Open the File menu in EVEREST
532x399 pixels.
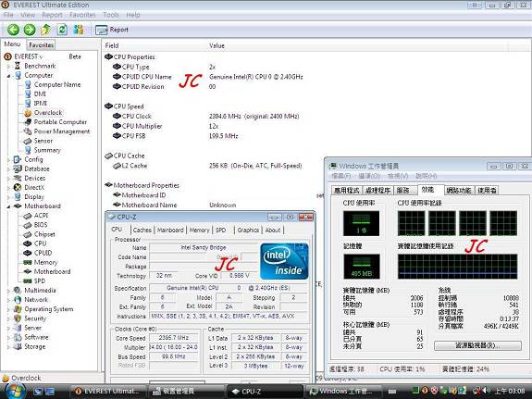[x=8, y=15]
